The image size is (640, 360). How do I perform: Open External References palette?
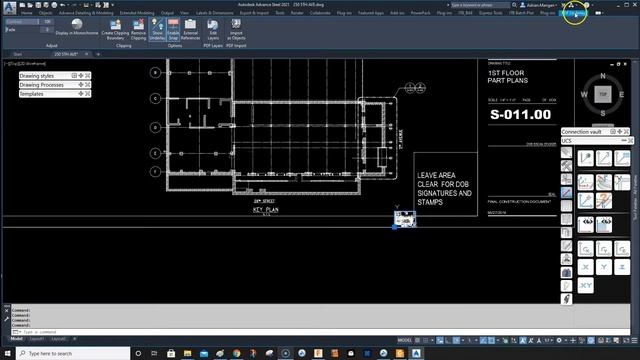tap(190, 30)
